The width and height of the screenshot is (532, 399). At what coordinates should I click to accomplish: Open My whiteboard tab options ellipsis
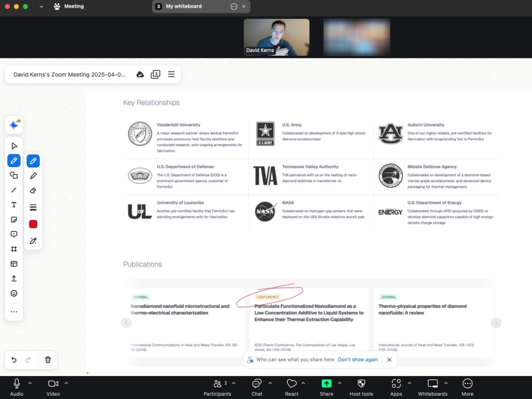pos(234,6)
